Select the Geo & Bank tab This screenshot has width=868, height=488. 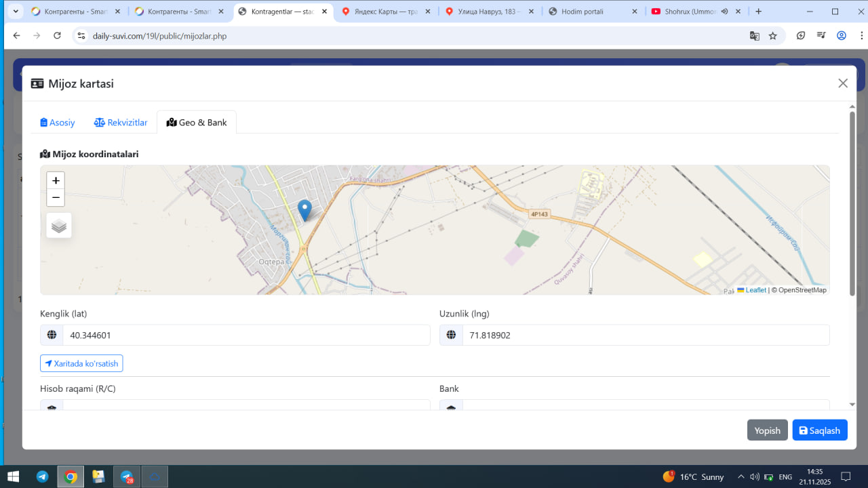197,123
